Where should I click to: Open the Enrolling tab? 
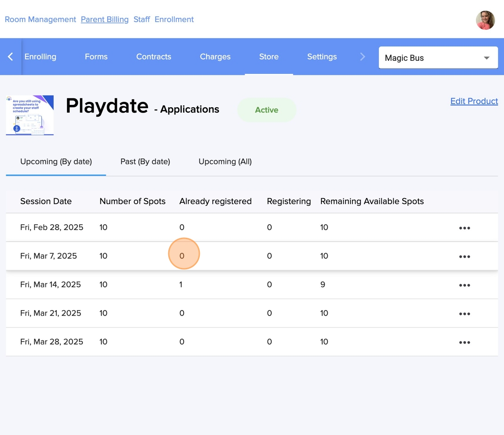point(40,57)
